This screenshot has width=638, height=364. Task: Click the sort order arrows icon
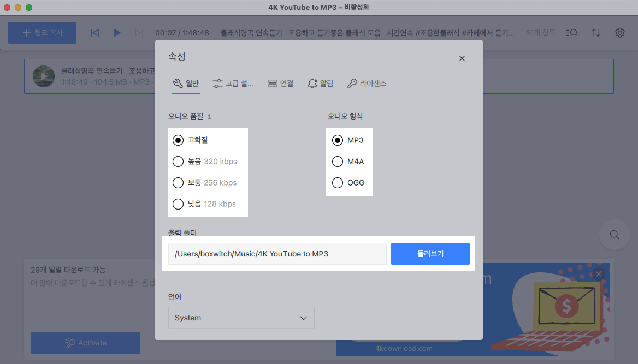pyautogui.click(x=596, y=33)
